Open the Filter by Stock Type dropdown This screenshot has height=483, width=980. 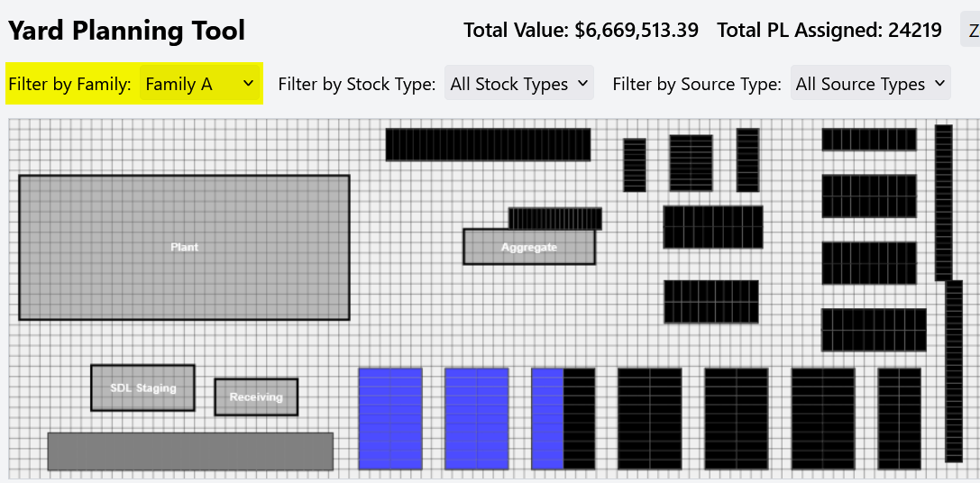coord(518,83)
